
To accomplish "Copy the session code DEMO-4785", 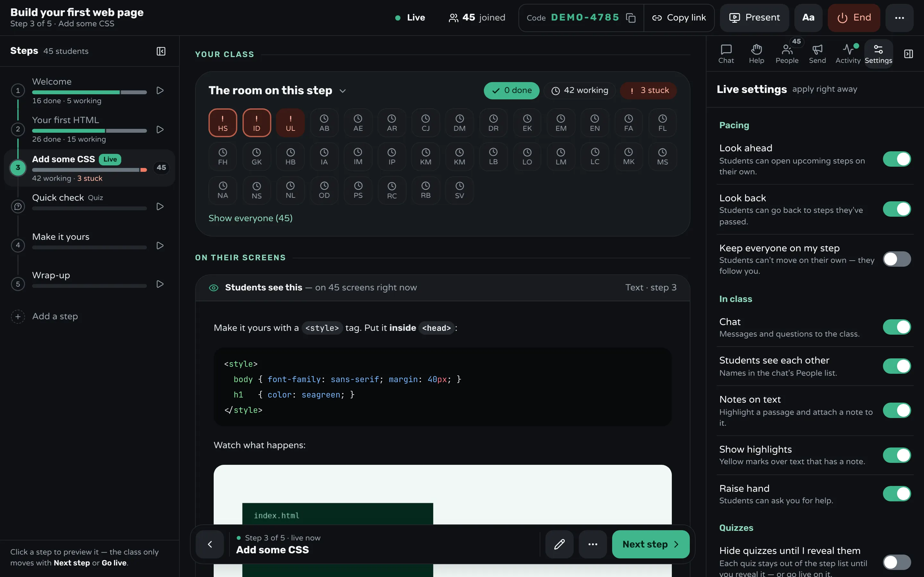I will coord(631,18).
